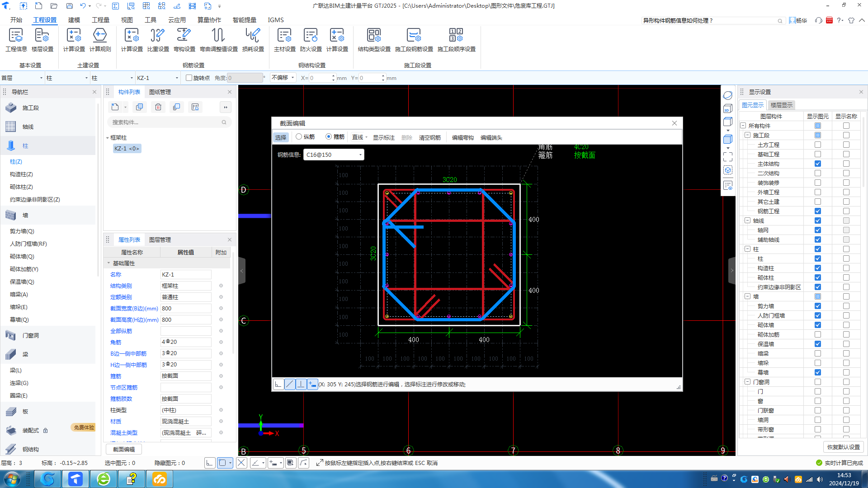The image size is (868, 488).
Task: Collapse 基础属性 property group
Action: pos(108,263)
